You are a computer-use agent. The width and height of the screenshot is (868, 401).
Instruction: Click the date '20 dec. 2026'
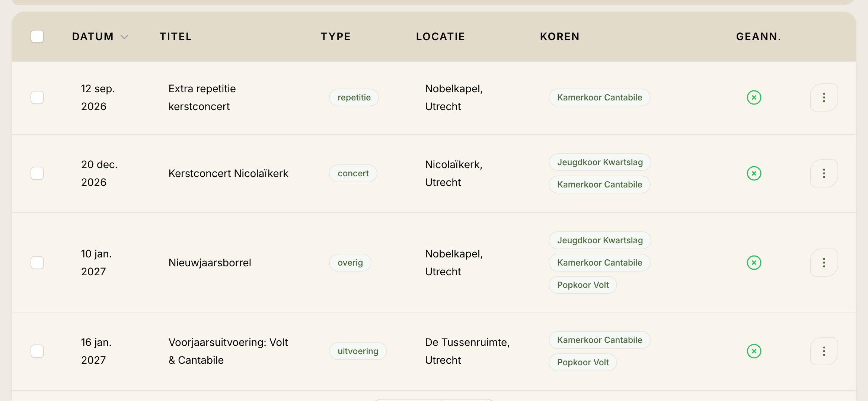click(99, 173)
